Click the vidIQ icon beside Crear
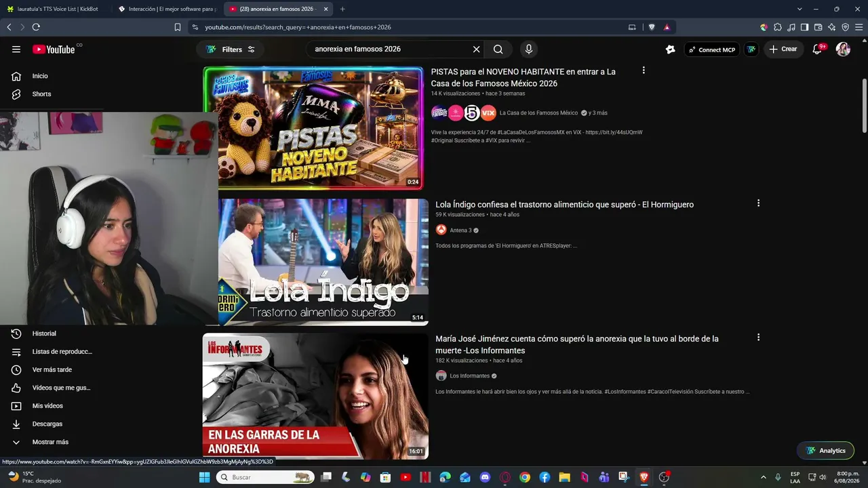The image size is (868, 488). click(x=751, y=49)
